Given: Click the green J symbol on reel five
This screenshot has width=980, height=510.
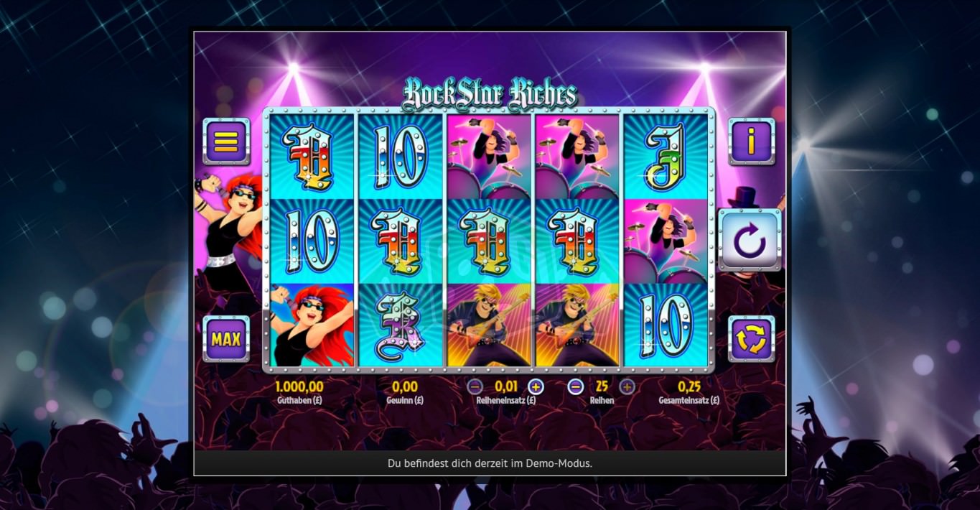Looking at the screenshot, I should coord(666,157).
